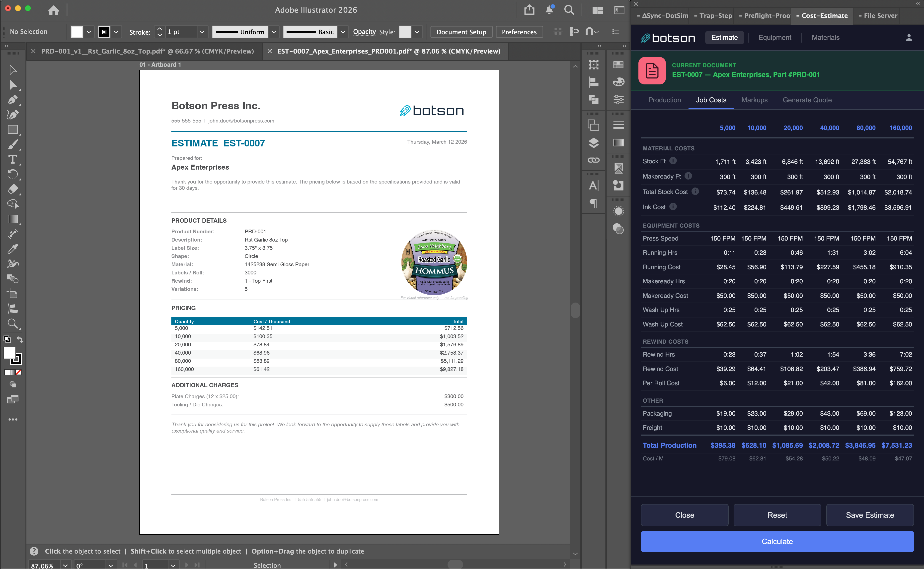Open the Color panel from the right dock
The height and width of the screenshot is (569, 924).
click(619, 82)
